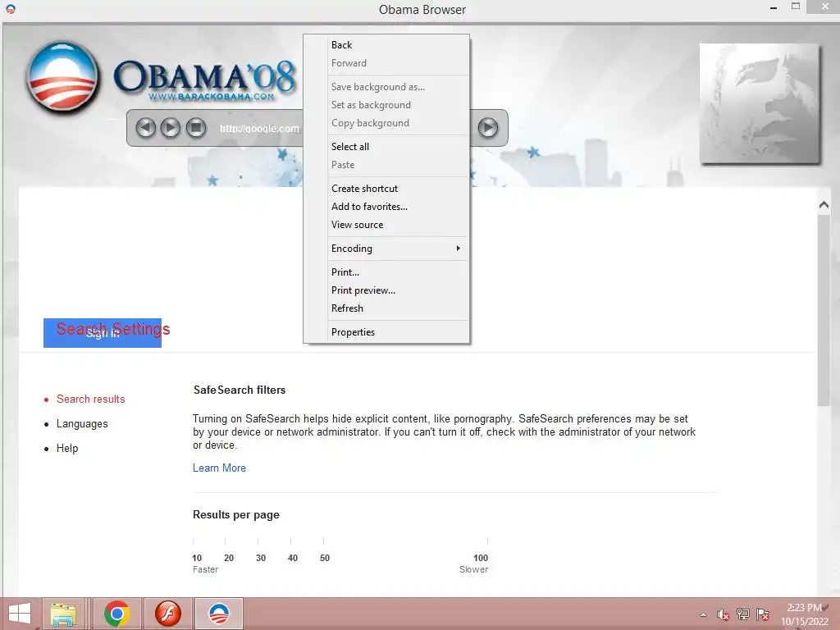Click the SafeSearch filters heading

240,390
